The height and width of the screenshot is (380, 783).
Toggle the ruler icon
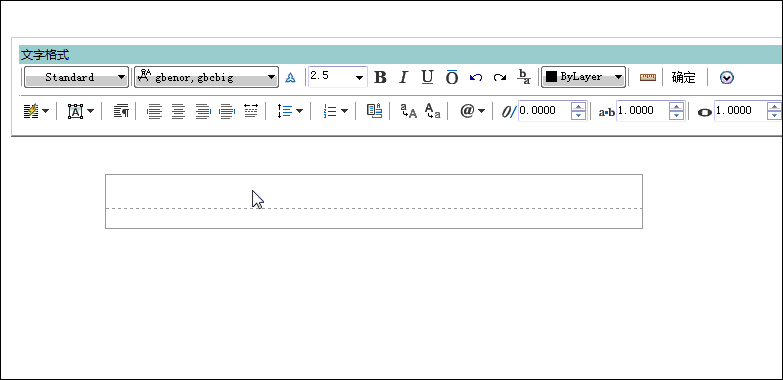(648, 77)
